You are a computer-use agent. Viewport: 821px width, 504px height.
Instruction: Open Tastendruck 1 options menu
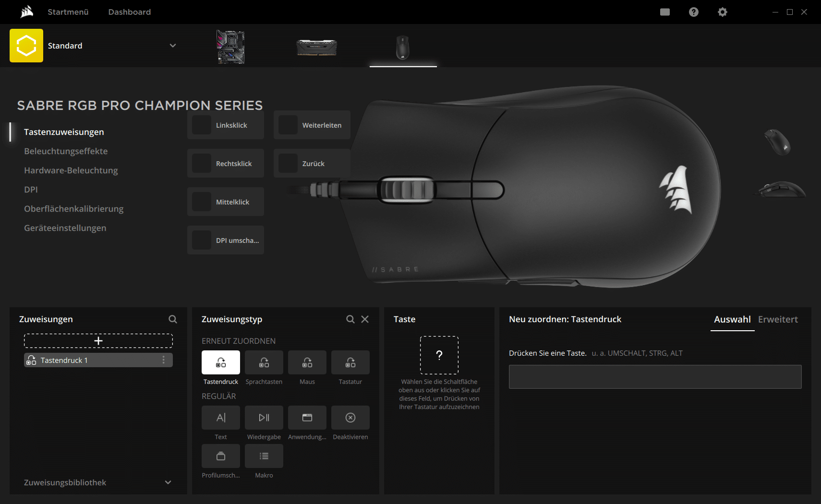164,360
